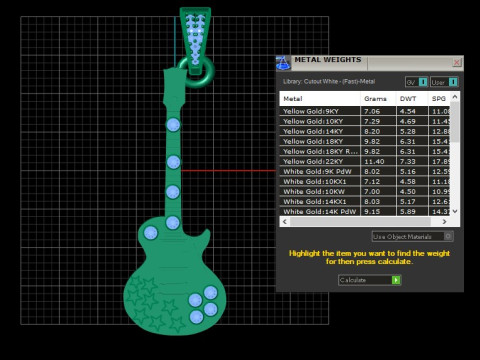Select the Yellow Gold:10KY row
The height and width of the screenshot is (360, 480).
pyautogui.click(x=365, y=121)
